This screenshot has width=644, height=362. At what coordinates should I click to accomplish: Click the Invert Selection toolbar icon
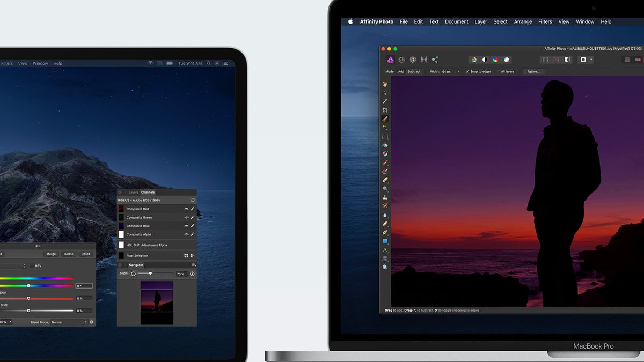(x=567, y=60)
